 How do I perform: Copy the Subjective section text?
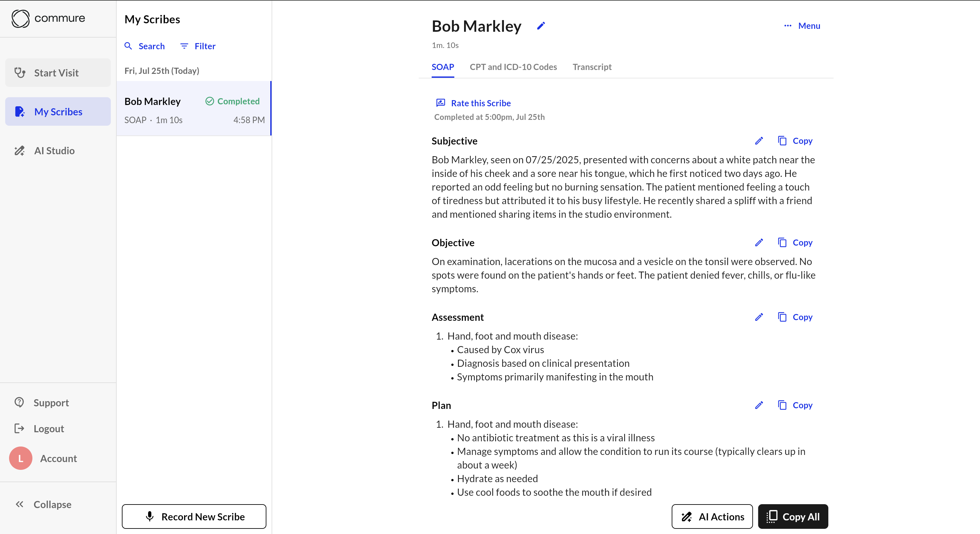795,141
